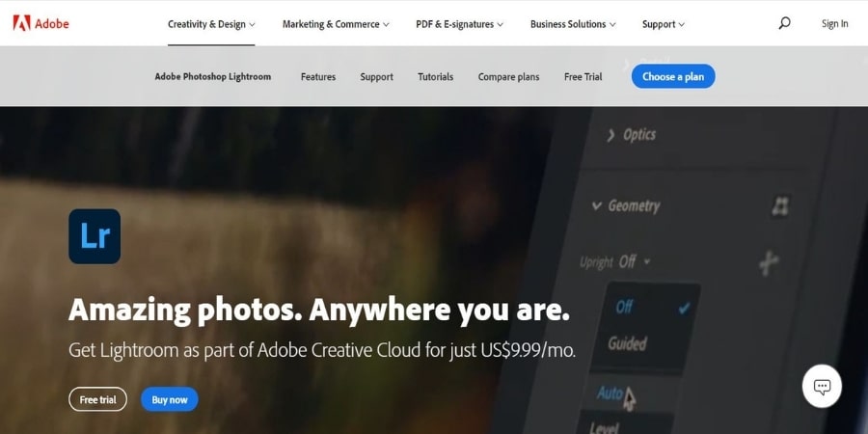Image resolution: width=868 pixels, height=434 pixels.
Task: Open the search magnifier icon
Action: [784, 23]
